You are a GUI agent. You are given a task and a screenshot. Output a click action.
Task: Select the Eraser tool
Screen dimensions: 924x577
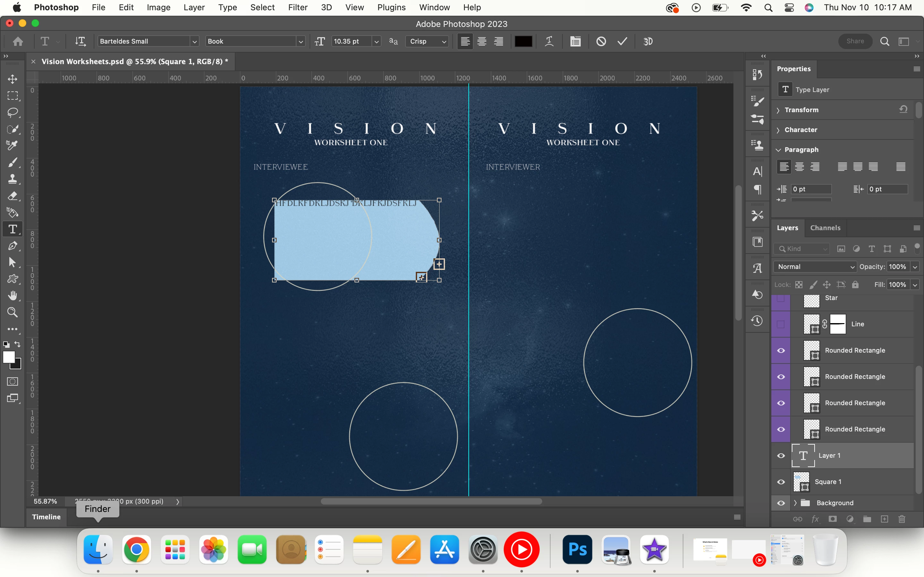[13, 196]
